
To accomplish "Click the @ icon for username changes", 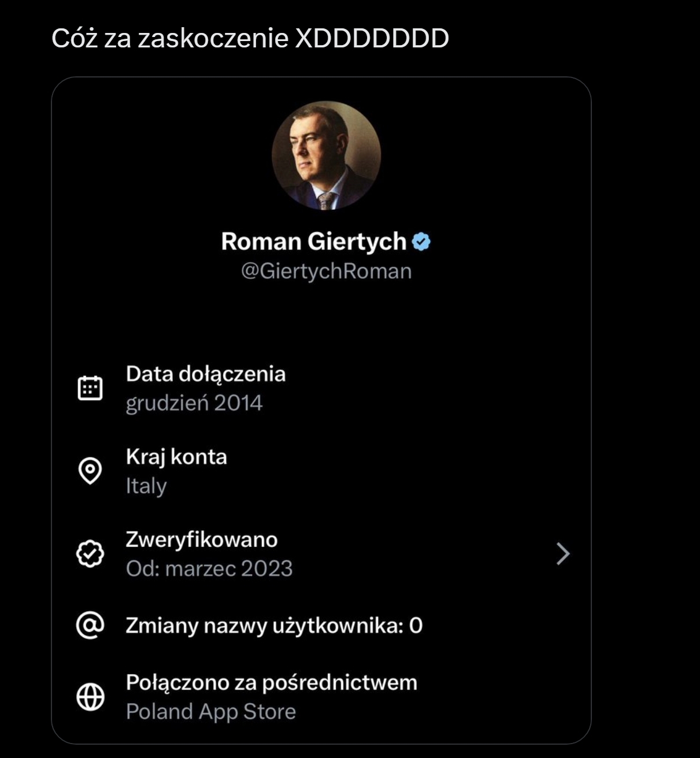I will [x=90, y=625].
